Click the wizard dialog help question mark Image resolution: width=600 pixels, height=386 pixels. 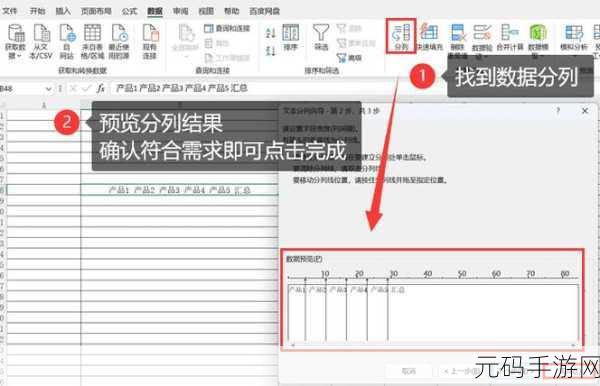coord(558,111)
